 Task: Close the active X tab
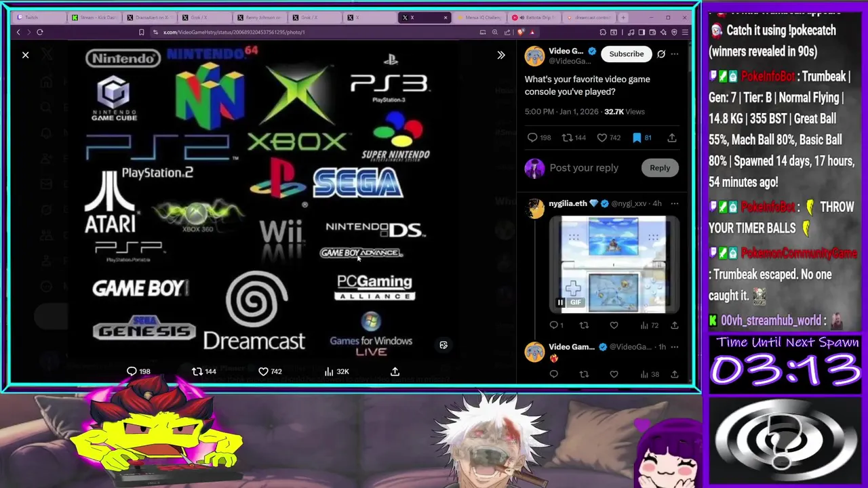[446, 18]
